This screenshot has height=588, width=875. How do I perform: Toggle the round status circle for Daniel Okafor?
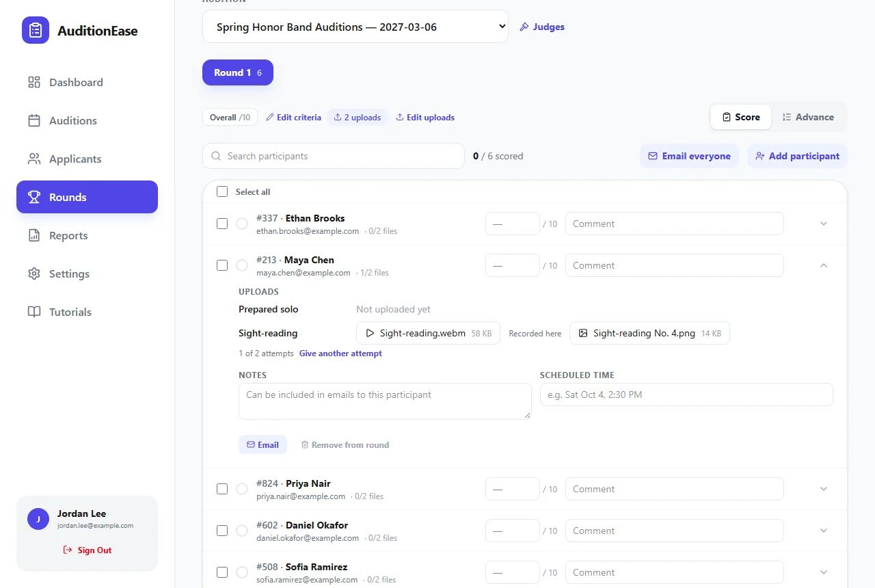click(x=242, y=531)
